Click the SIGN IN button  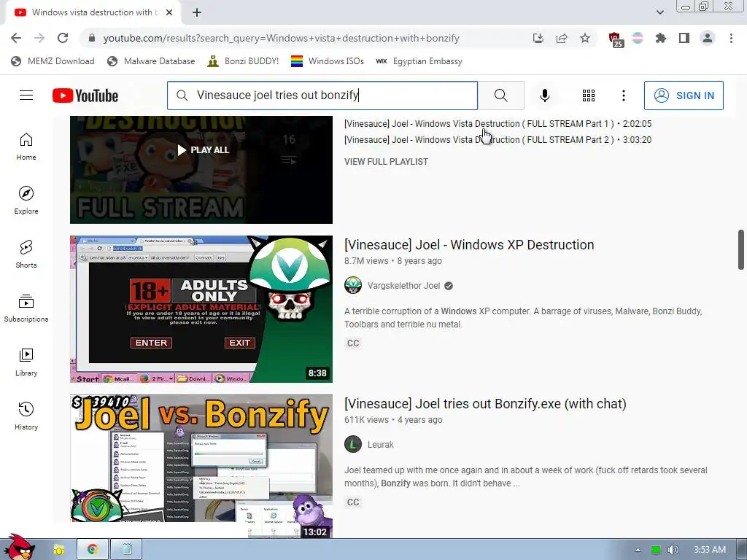684,96
